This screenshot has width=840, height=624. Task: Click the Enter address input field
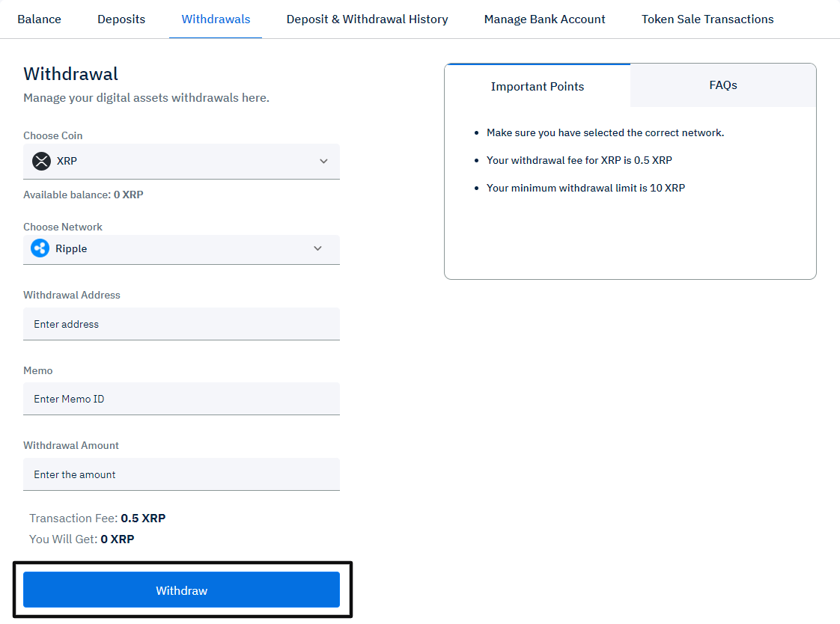click(x=182, y=324)
